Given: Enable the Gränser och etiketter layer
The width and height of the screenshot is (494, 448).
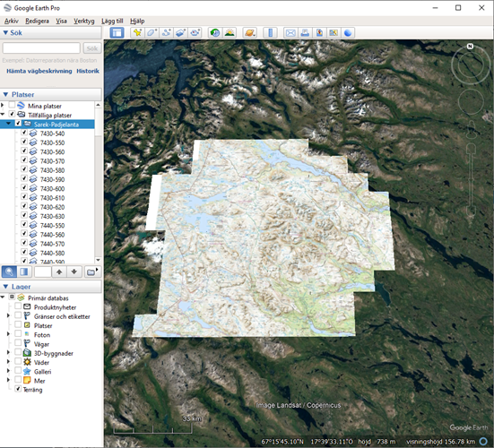Looking at the screenshot, I should tap(18, 315).
